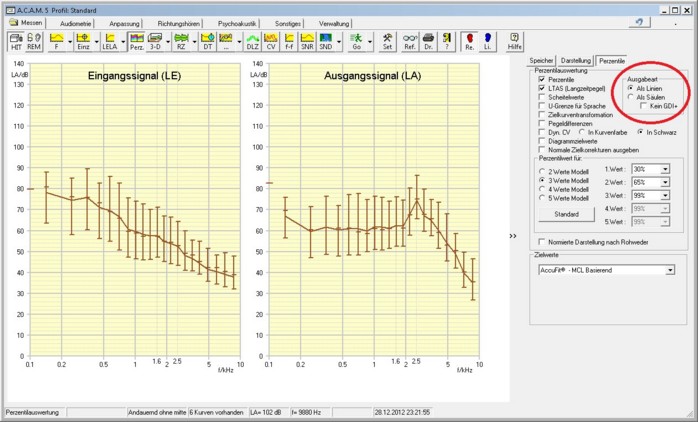
Task: Open the Set settings tools icon
Action: (387, 41)
